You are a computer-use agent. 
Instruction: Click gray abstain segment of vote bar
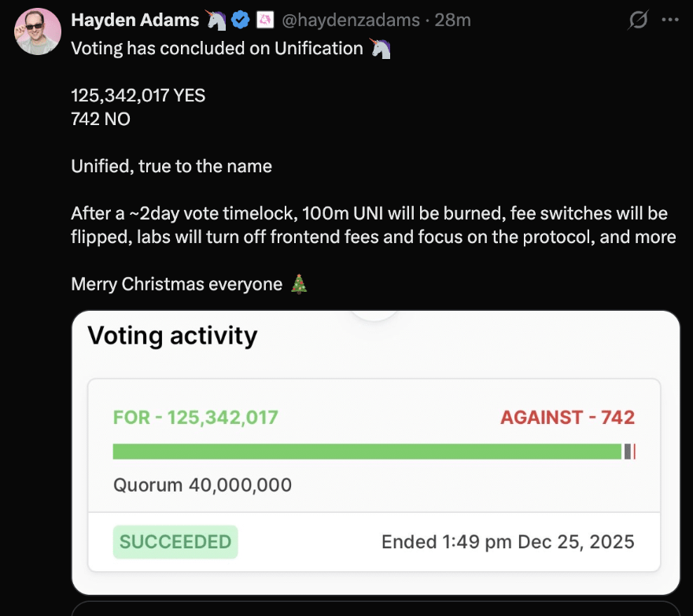tap(628, 452)
